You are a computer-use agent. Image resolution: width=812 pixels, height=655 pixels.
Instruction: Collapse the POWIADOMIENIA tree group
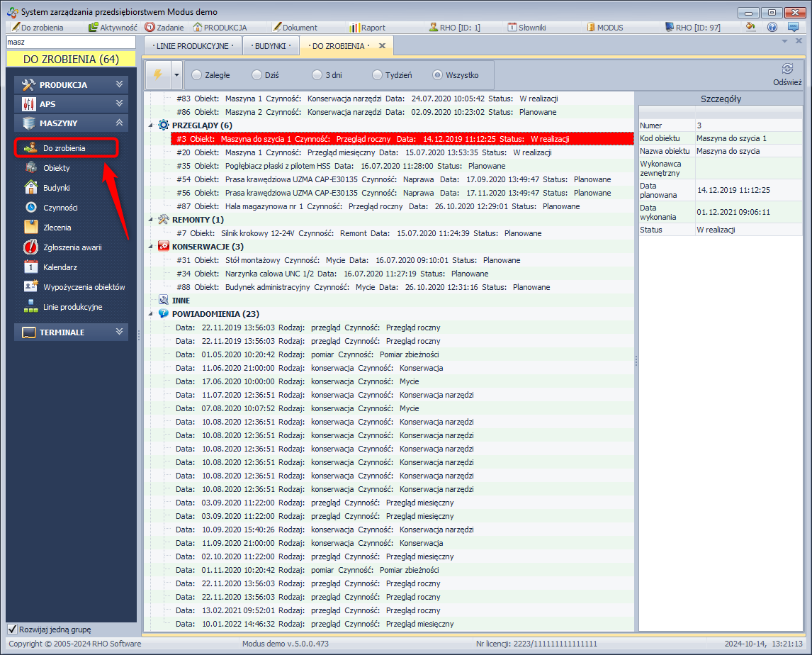[151, 314]
